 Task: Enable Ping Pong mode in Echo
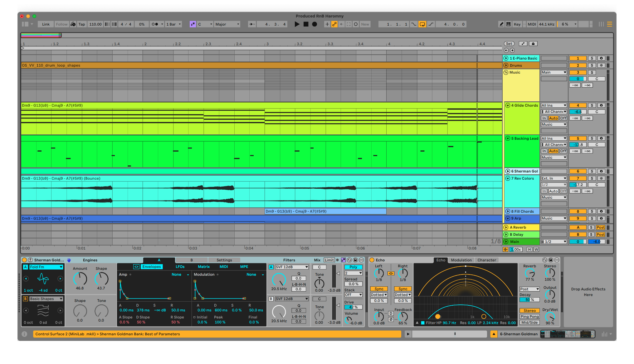529,317
